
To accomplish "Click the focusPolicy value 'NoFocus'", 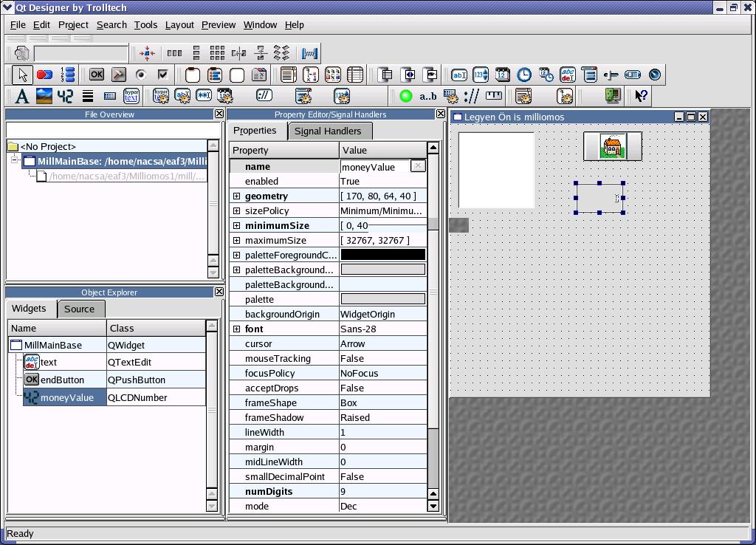I will coord(383,373).
